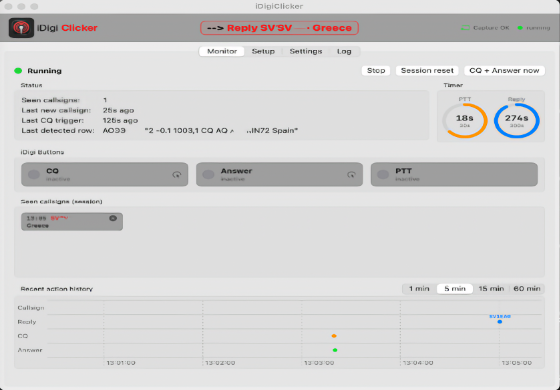Click the iDigi Clicker app logo icon

[x=21, y=28]
